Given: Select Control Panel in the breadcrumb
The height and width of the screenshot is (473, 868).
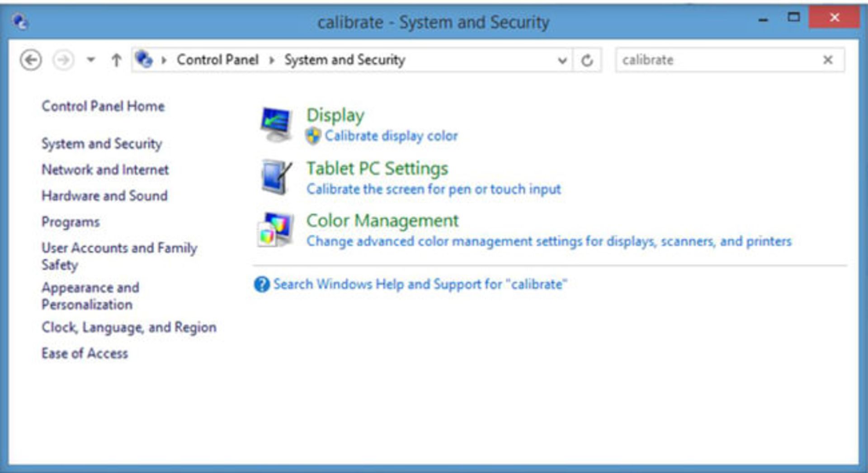Looking at the screenshot, I should [217, 60].
